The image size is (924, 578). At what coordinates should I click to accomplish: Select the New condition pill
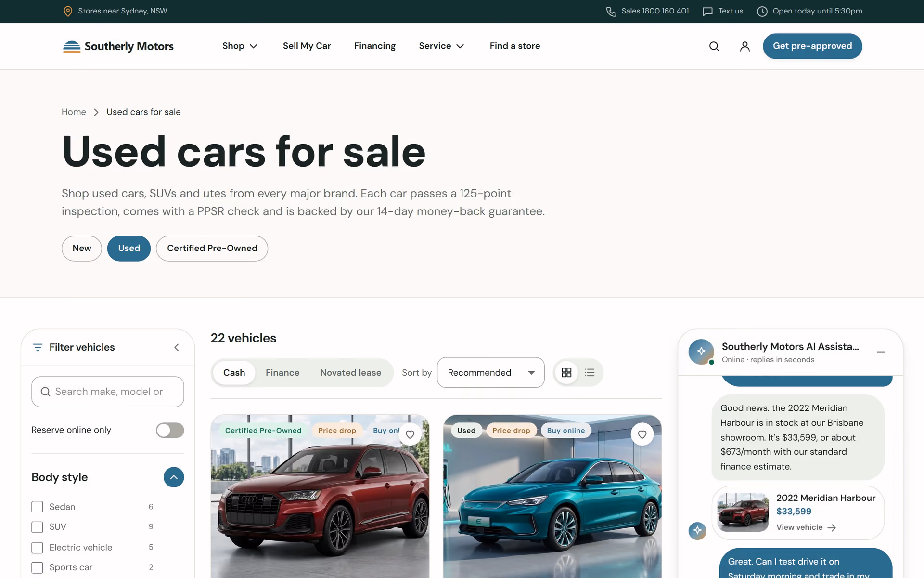coord(82,249)
